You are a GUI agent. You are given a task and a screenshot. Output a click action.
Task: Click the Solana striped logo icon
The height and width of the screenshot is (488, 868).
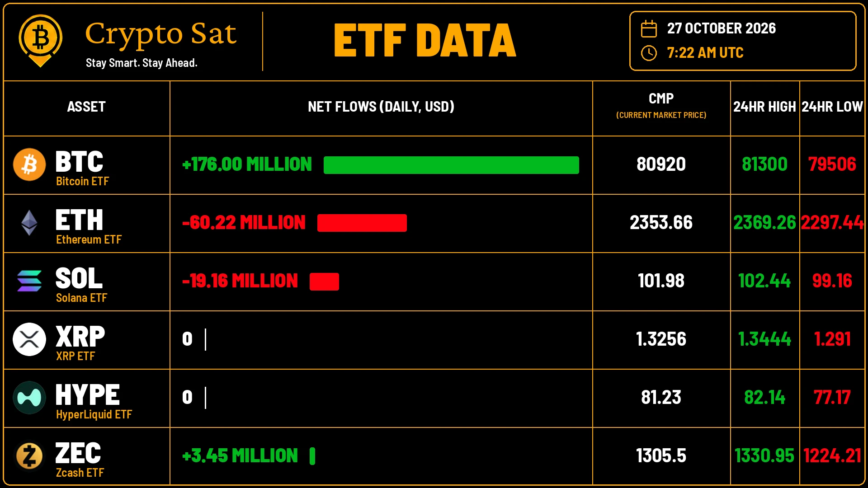pos(29,281)
